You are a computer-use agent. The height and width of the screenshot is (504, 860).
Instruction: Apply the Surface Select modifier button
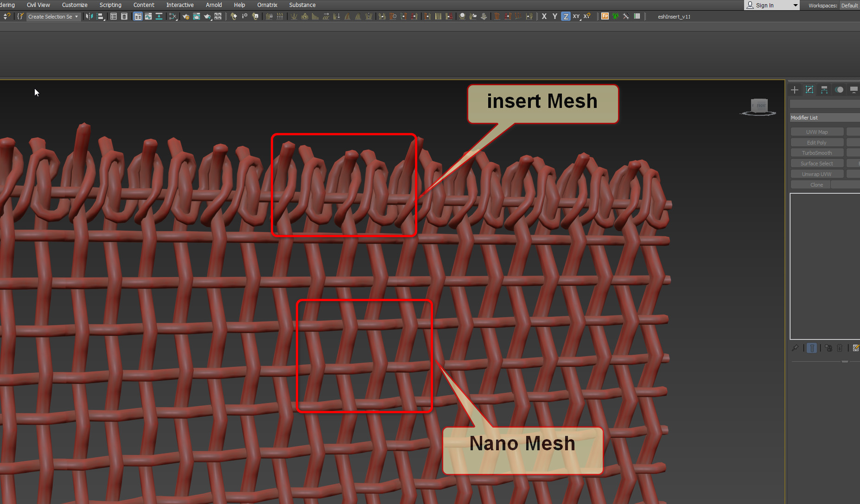coord(817,164)
